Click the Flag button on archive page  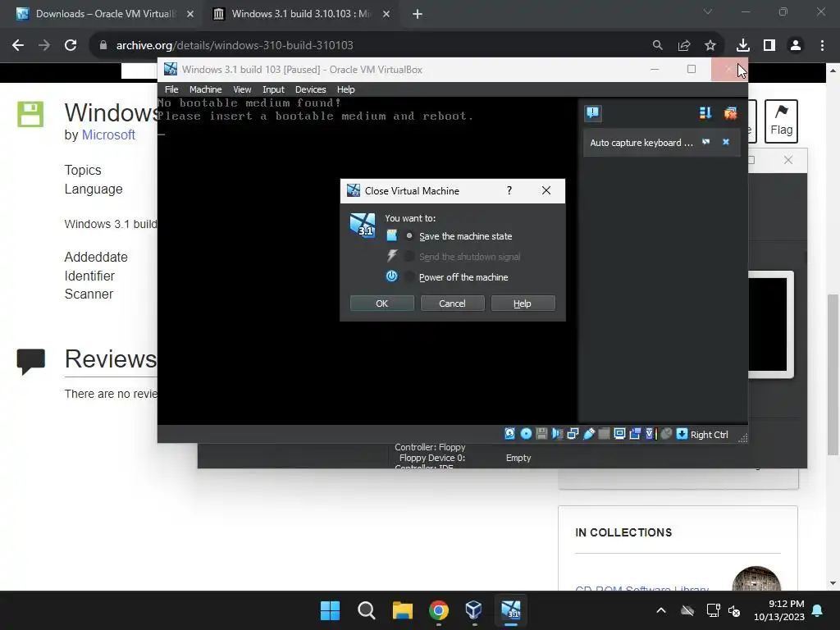(x=781, y=121)
